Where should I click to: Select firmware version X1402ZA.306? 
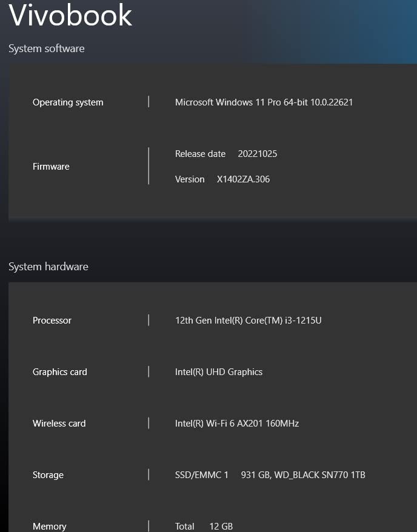243,179
